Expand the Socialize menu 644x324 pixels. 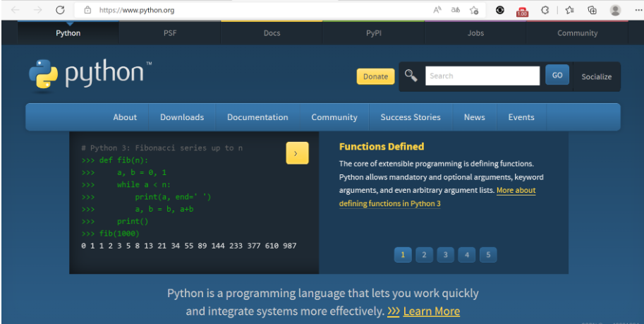(x=596, y=76)
